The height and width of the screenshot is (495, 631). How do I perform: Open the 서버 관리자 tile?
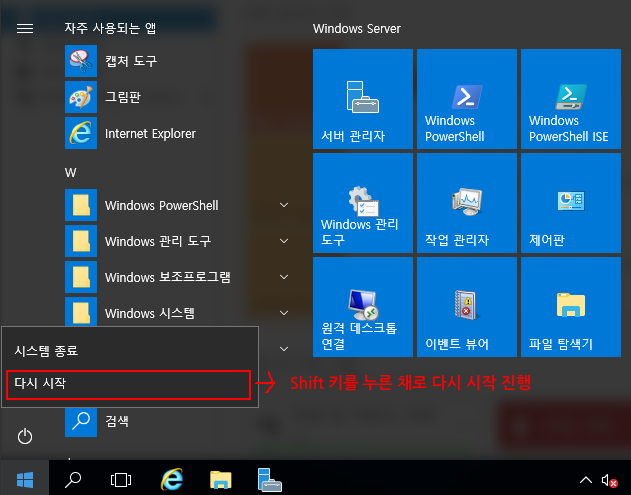[x=363, y=99]
